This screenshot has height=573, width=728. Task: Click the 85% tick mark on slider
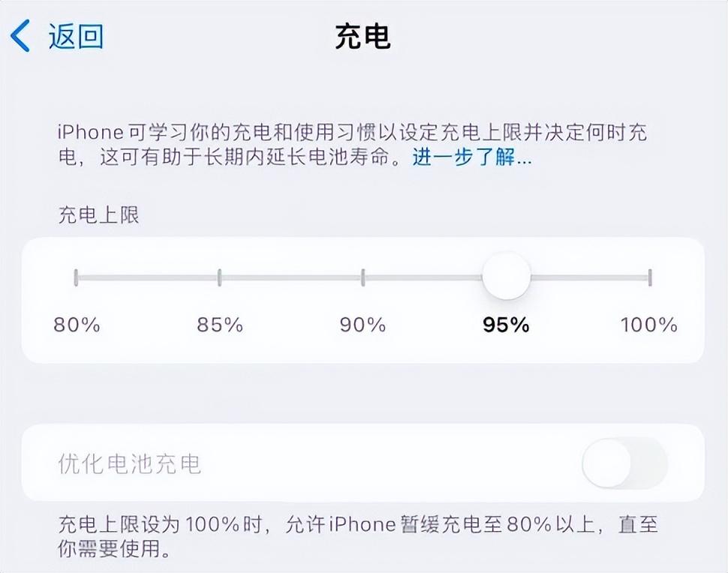(x=219, y=277)
